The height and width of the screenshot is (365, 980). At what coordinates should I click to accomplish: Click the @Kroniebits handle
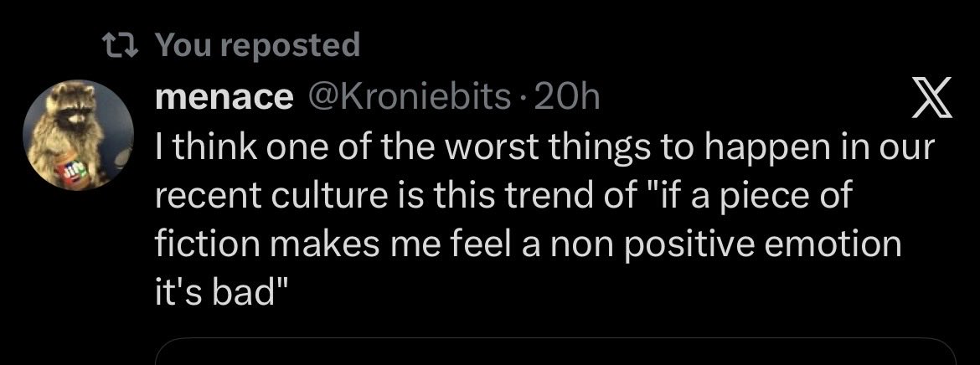click(x=407, y=97)
